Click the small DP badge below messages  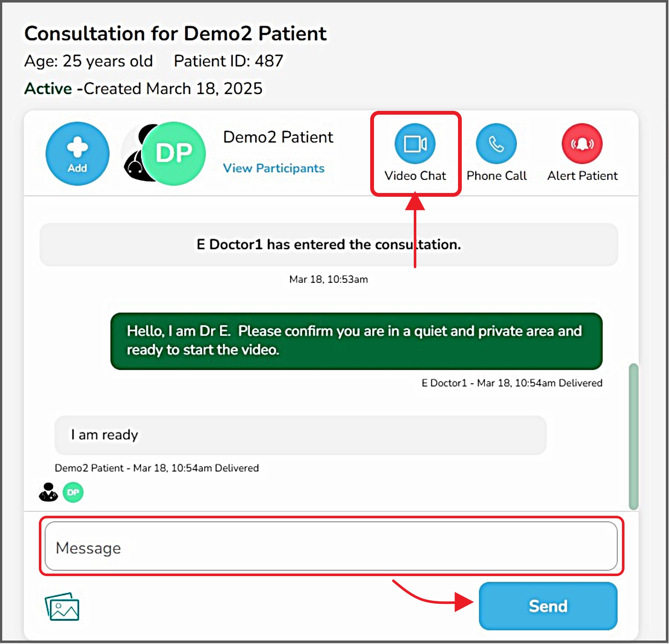point(73,492)
